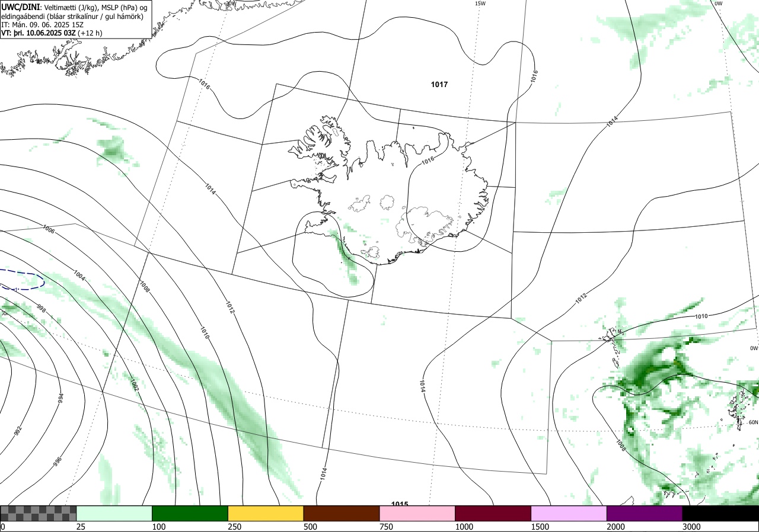Pick the dark red 1000–1500 legend swatch
This screenshot has height=532, width=759.
(x=493, y=513)
